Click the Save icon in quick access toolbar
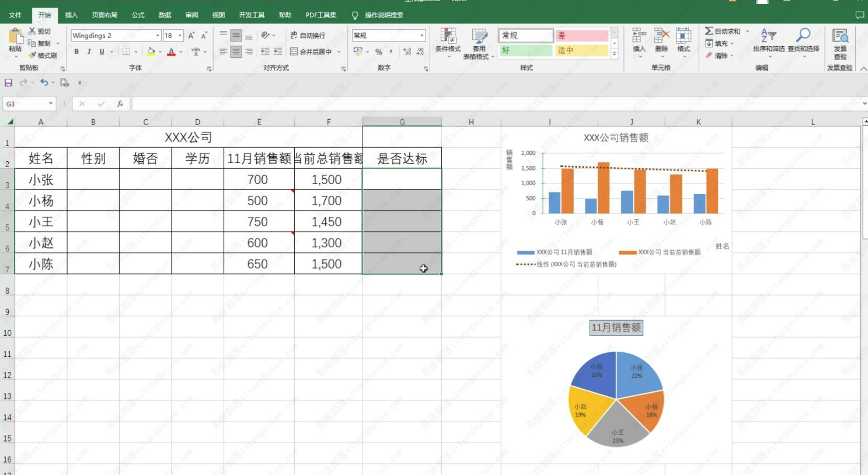868x475 pixels. tap(8, 83)
